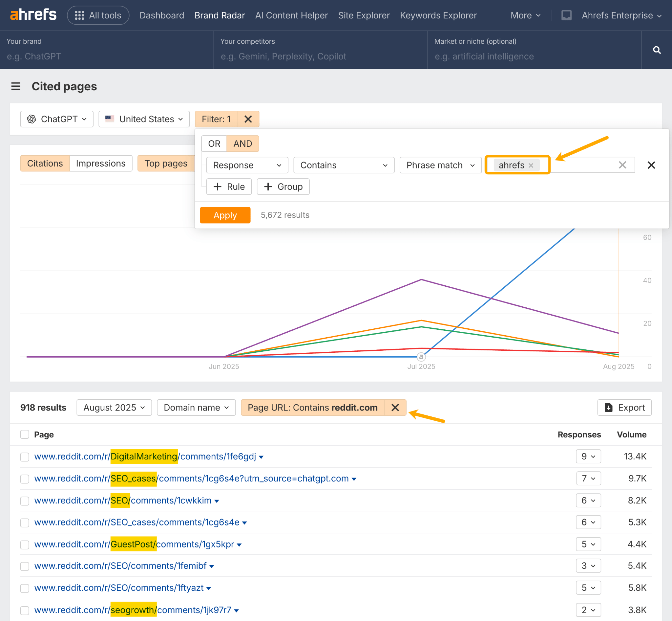Screen dimensions: 672x621
Task: Open Keywords Explorer from the top navigation
Action: pyautogui.click(x=438, y=15)
